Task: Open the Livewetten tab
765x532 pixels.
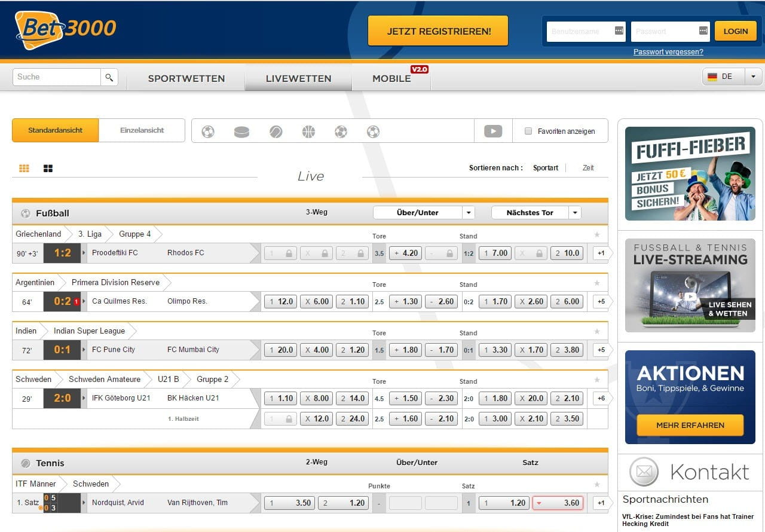Action: (298, 78)
